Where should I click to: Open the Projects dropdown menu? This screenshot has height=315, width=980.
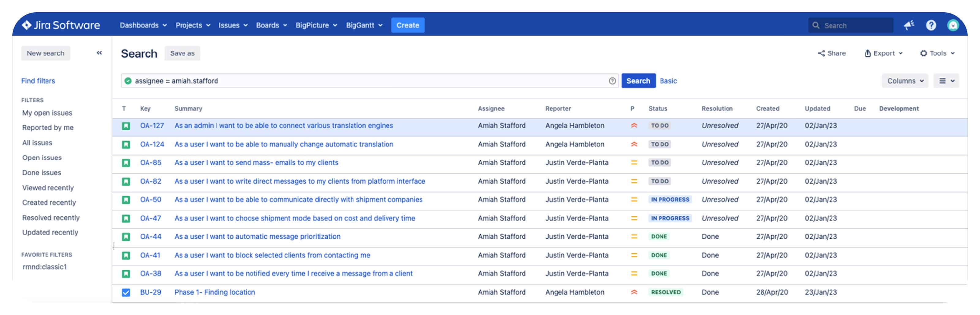(193, 25)
